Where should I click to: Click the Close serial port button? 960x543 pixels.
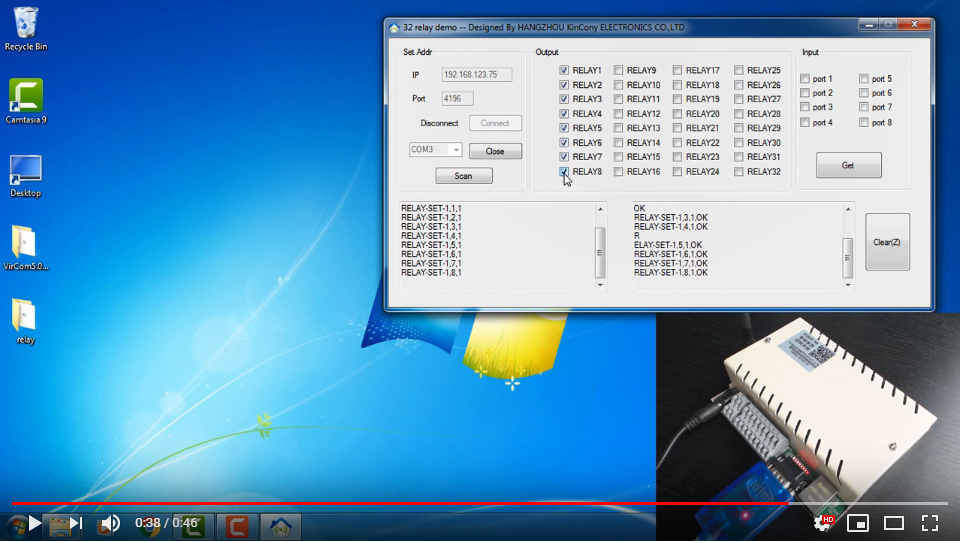pos(495,151)
